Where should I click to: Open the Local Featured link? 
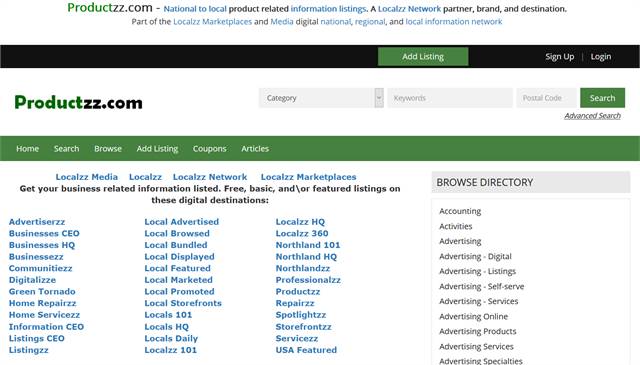click(178, 268)
